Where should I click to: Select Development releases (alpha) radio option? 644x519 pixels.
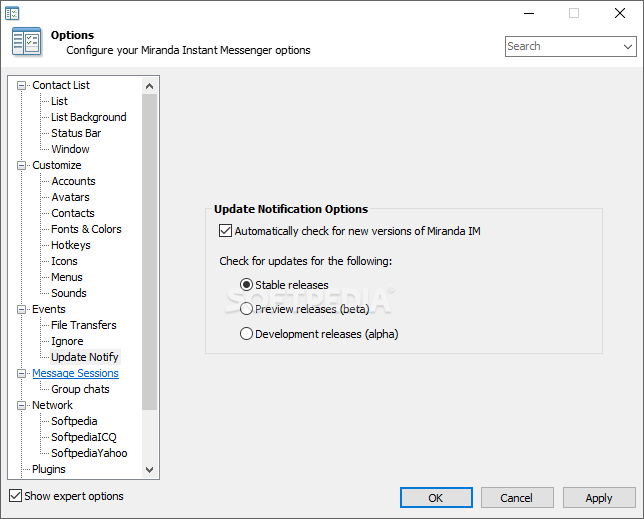tap(246, 334)
